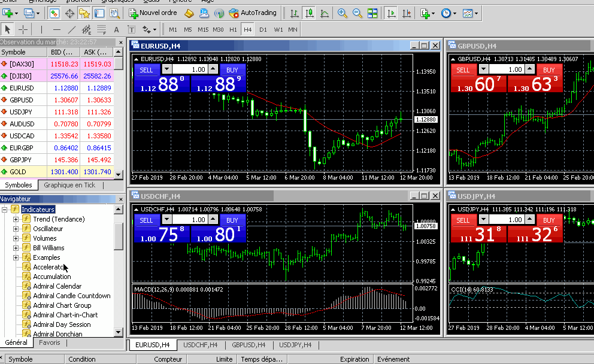
Task: Tile chart windows with the grid icon
Action: click(x=372, y=13)
